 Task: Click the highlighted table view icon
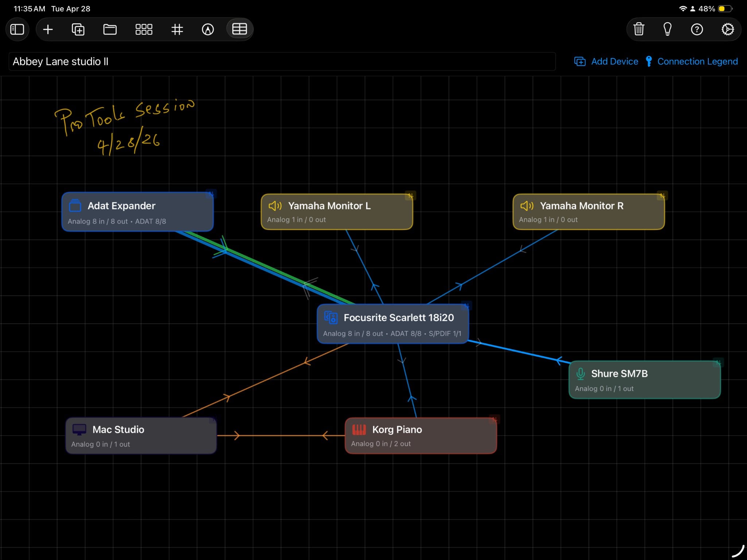(x=240, y=29)
